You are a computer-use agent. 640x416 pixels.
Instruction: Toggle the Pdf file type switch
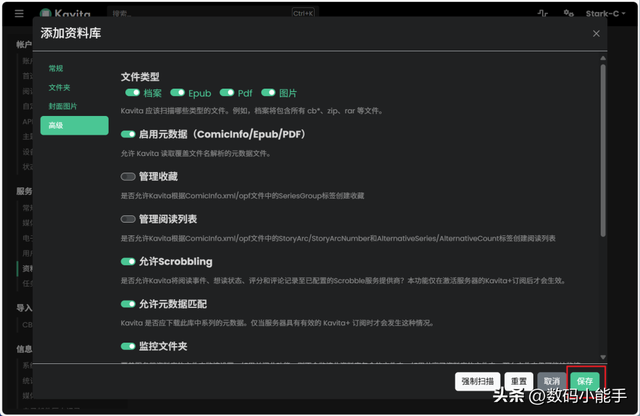(227, 93)
